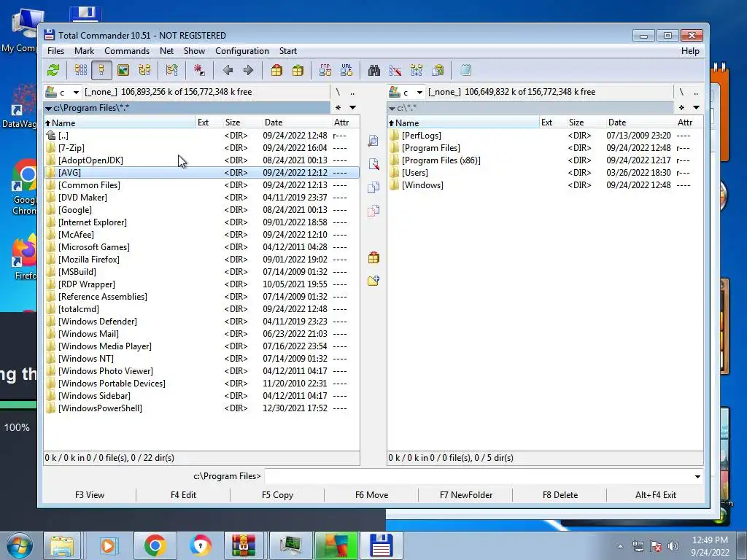Open the Configuration menu
The image size is (747, 560).
242,51
